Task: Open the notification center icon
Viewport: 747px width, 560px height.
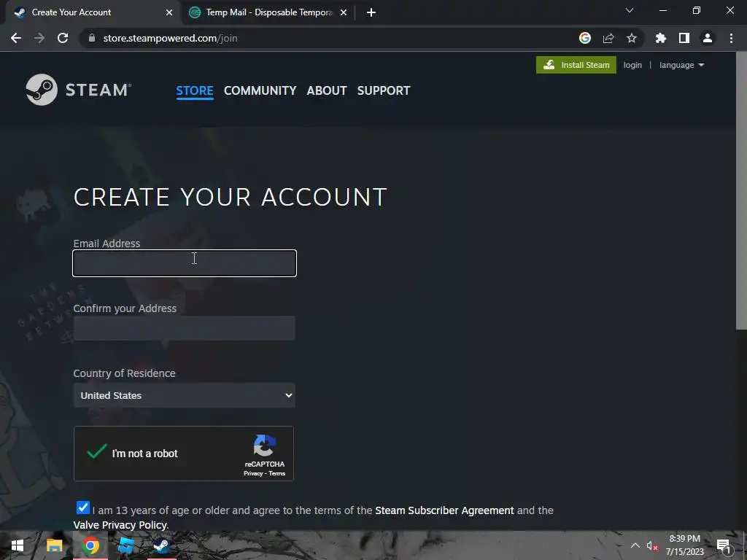Action: coord(723,545)
